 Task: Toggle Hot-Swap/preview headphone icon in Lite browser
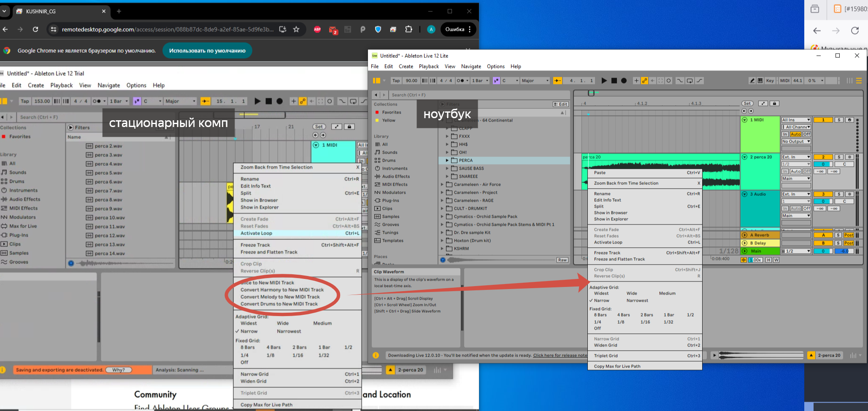(x=443, y=260)
